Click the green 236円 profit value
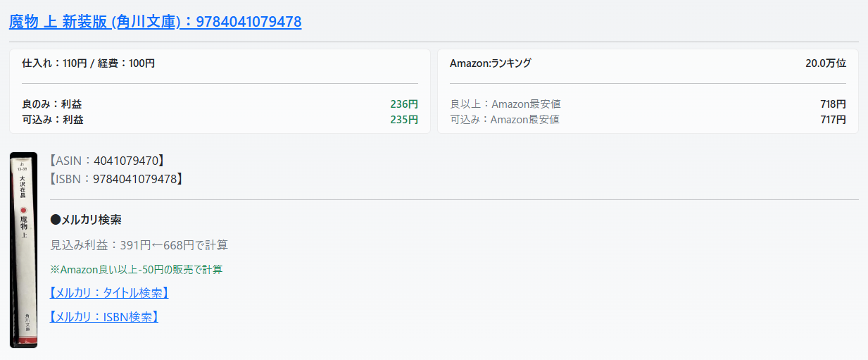 tap(404, 104)
